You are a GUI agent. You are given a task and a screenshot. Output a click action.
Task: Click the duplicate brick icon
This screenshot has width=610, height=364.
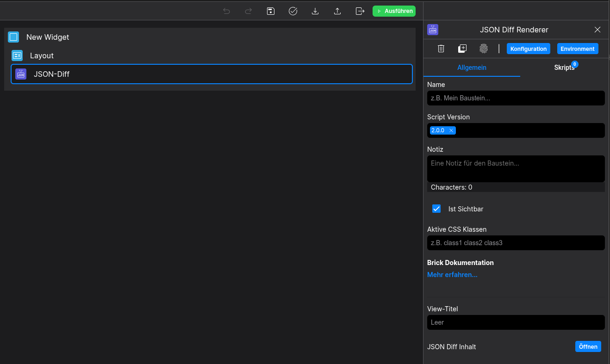coord(462,49)
